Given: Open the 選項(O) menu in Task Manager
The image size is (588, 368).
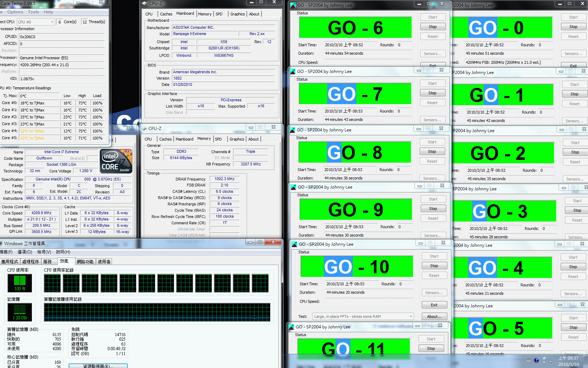Looking at the screenshot, I should click(x=24, y=252).
